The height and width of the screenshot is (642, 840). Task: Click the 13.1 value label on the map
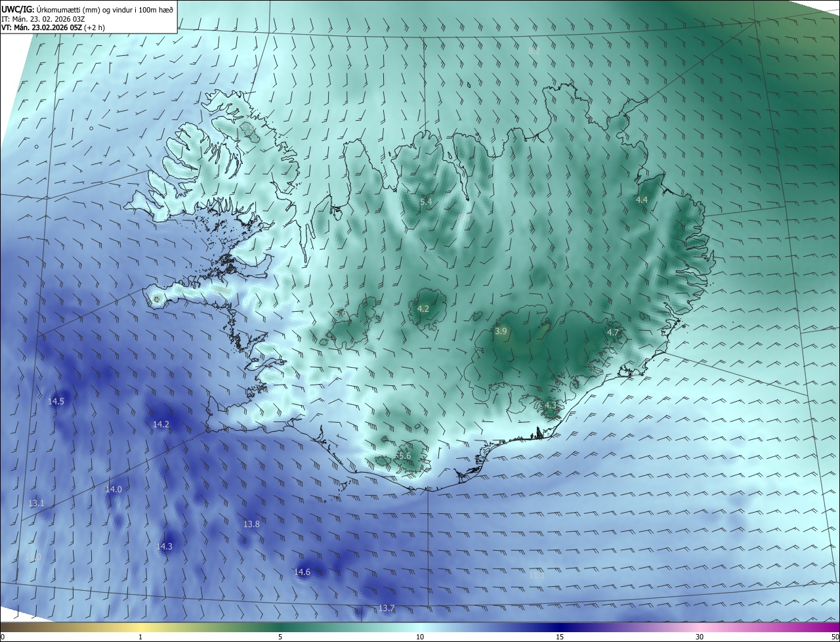click(x=36, y=503)
